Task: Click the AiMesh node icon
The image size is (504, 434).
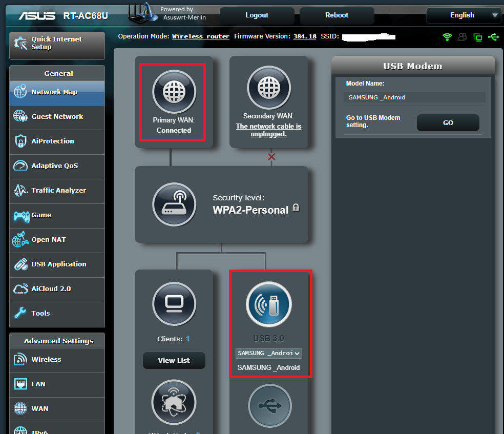Action: (174, 403)
